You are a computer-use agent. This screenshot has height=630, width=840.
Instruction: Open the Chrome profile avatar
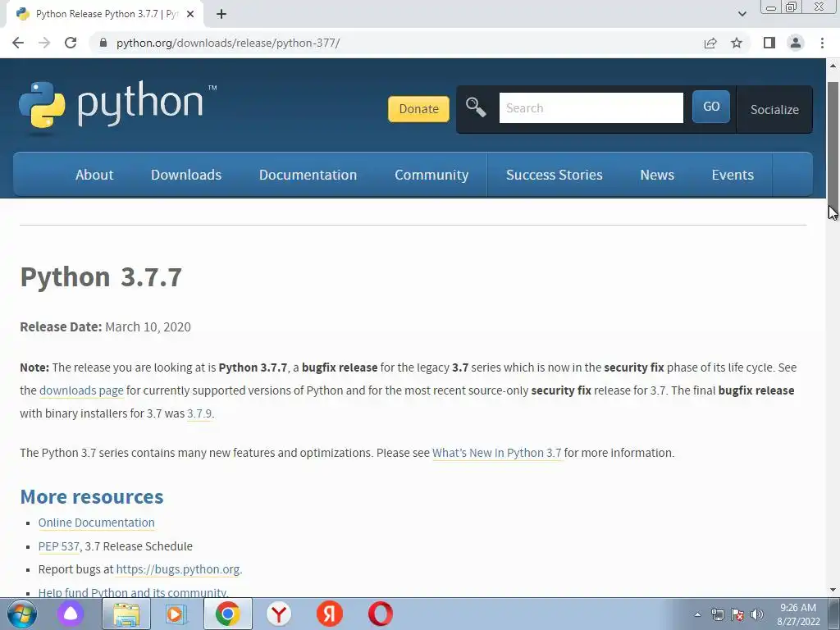tap(796, 43)
